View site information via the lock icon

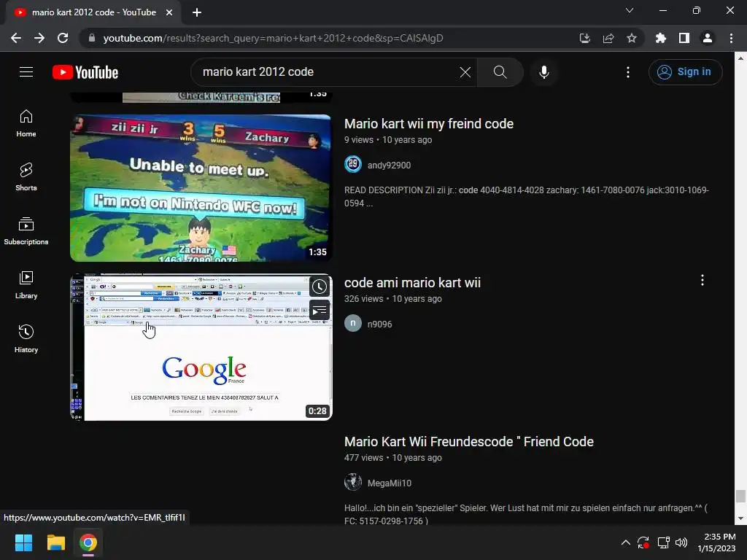click(x=92, y=38)
